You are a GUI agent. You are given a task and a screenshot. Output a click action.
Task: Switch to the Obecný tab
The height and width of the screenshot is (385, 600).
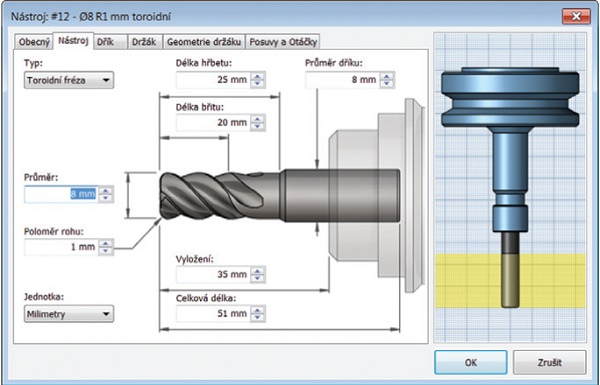pos(34,42)
